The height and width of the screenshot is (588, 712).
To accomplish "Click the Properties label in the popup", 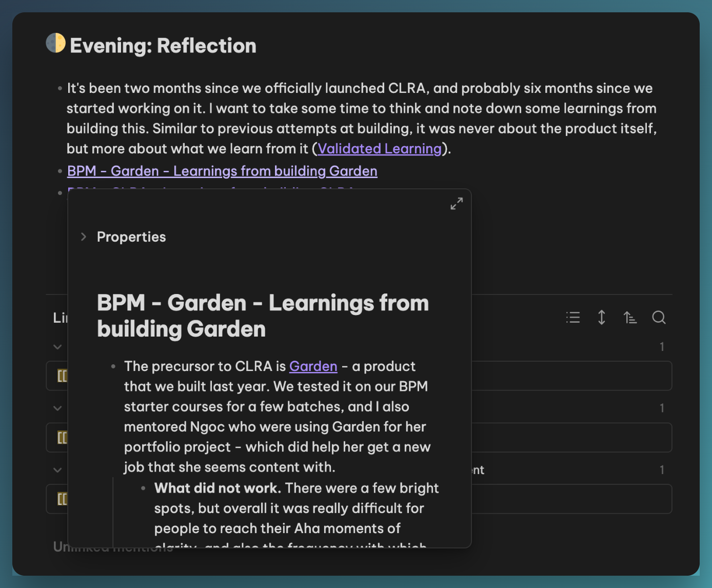I will click(131, 237).
